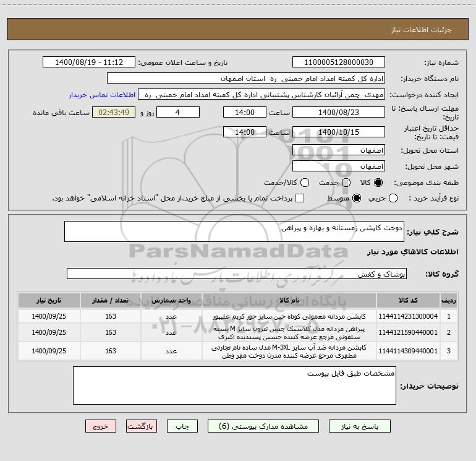This screenshot has width=476, height=461.
Task: Click the ردیف column header
Action: (x=449, y=300)
